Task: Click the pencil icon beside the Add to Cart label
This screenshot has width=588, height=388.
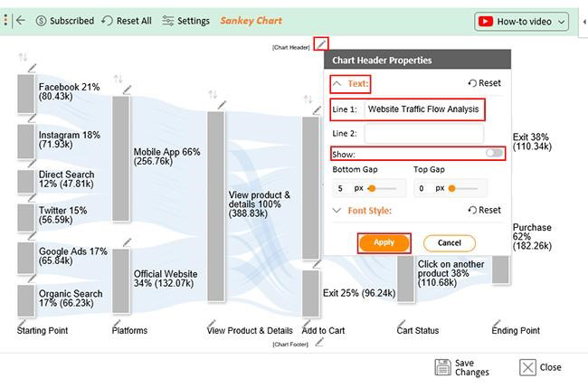Action: pos(308,323)
